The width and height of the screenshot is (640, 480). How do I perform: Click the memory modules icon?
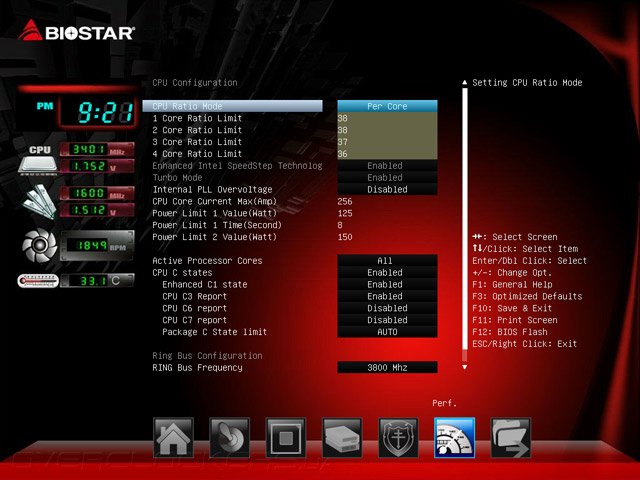click(x=39, y=202)
